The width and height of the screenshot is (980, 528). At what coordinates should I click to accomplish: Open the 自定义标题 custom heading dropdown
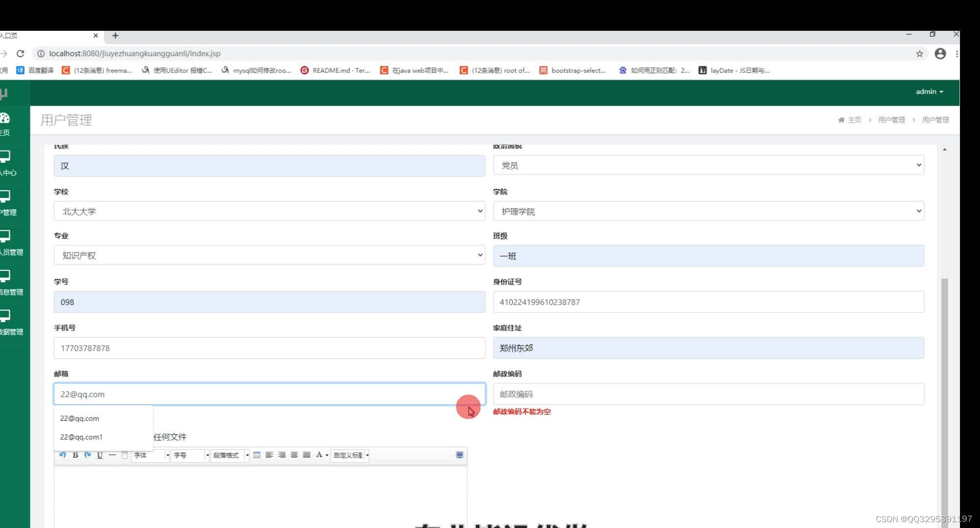click(x=350, y=455)
